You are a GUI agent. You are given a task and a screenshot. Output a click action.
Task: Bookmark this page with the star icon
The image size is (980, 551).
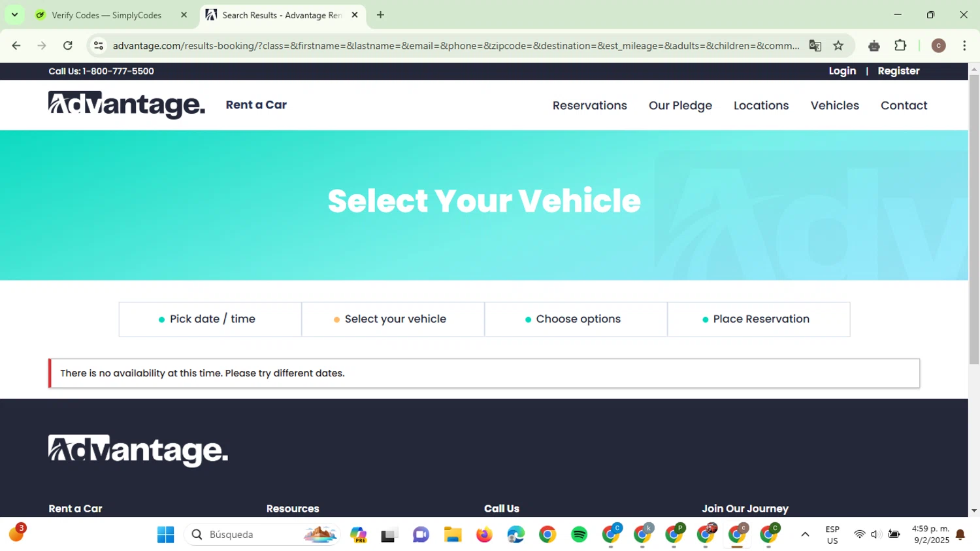(838, 46)
